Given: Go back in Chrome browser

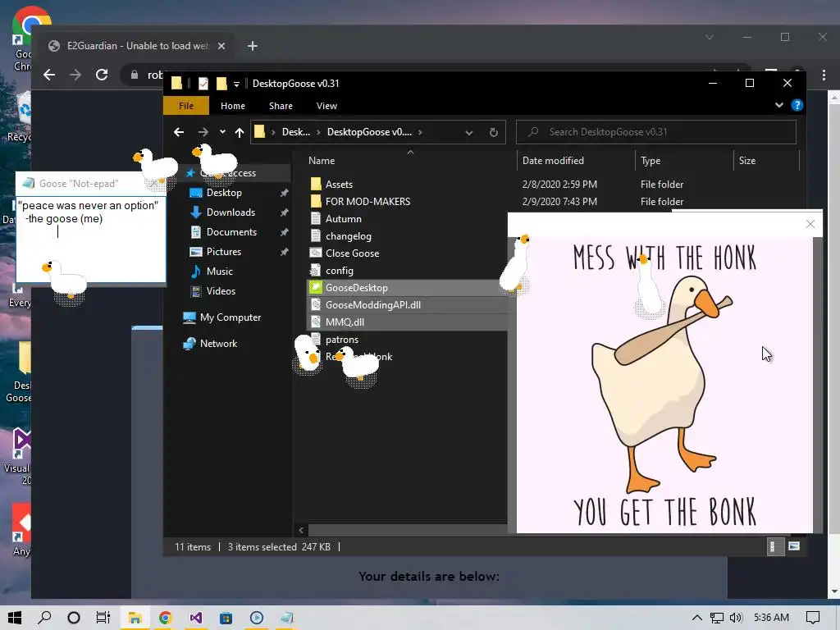Looking at the screenshot, I should pyautogui.click(x=49, y=75).
